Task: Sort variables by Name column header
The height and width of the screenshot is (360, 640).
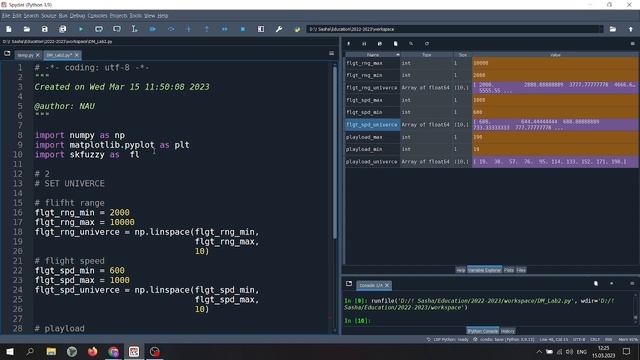Action: pos(373,55)
